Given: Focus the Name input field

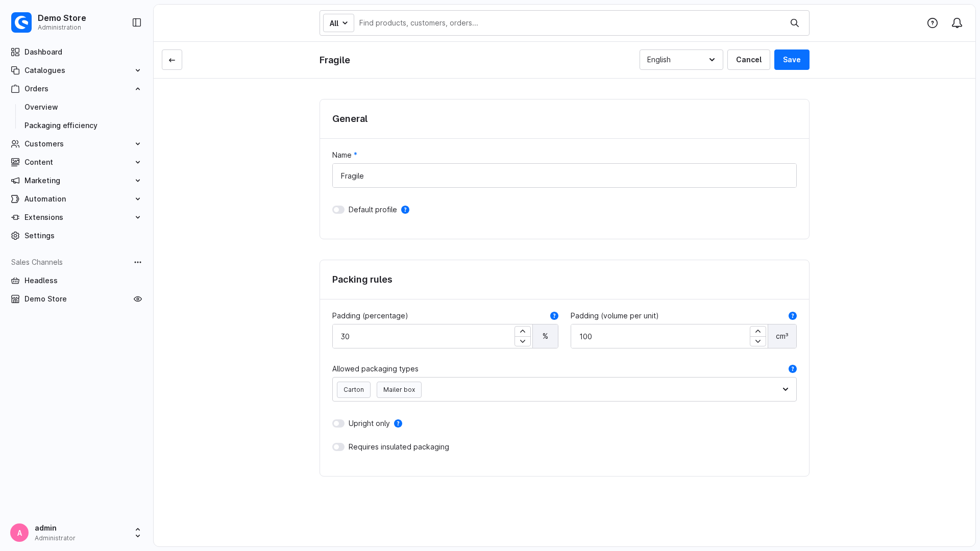Looking at the screenshot, I should point(565,176).
